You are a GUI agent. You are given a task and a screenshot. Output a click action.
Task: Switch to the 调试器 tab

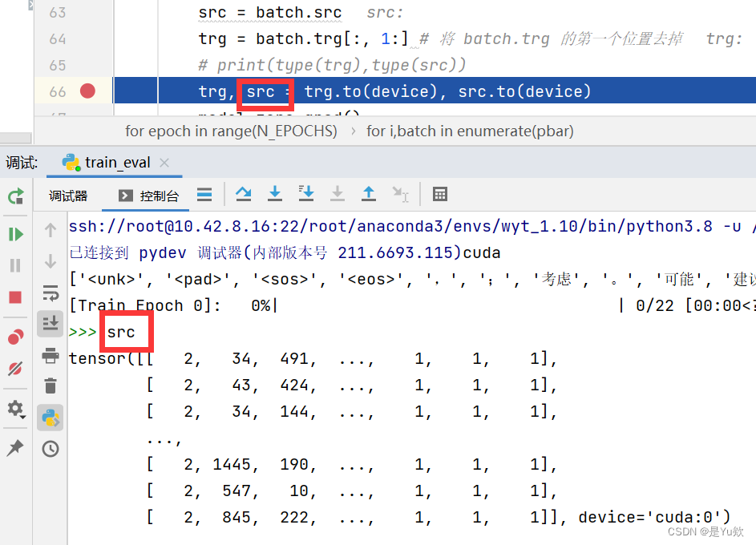68,196
